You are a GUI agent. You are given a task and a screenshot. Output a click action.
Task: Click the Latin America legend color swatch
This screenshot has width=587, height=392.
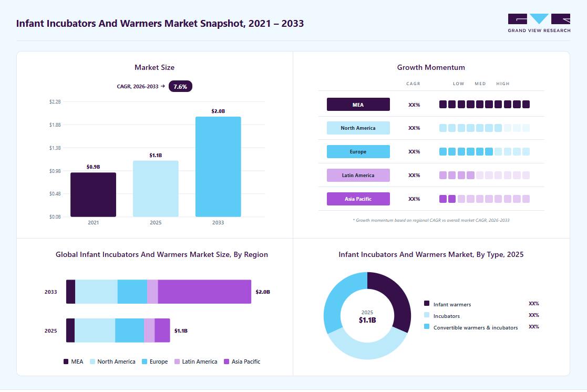point(177,362)
